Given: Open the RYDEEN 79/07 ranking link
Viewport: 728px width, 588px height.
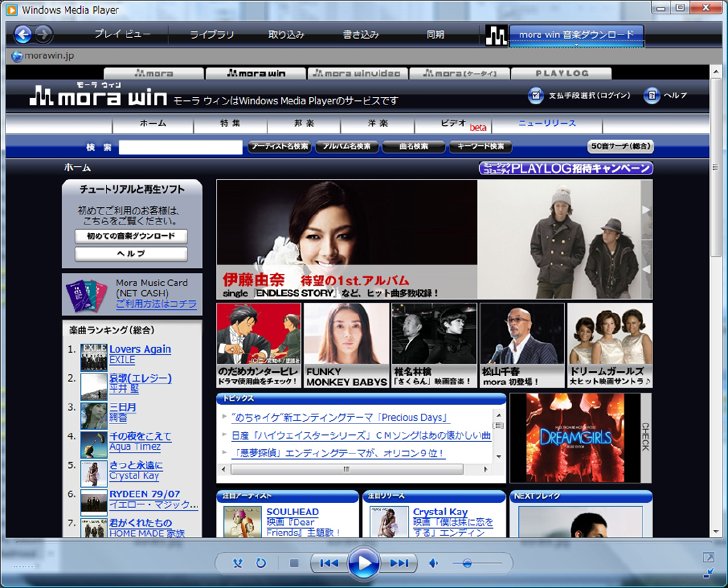Looking at the screenshot, I should [x=144, y=494].
